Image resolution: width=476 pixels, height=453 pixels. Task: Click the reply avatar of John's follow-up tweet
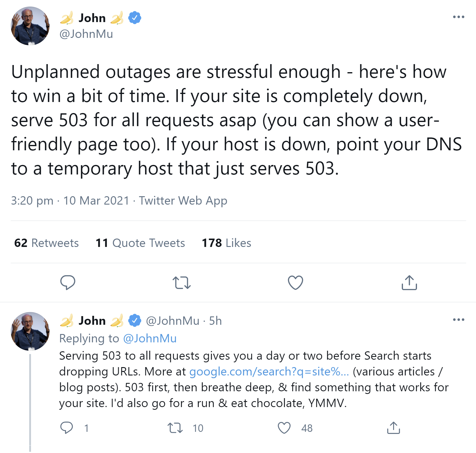coord(30,331)
